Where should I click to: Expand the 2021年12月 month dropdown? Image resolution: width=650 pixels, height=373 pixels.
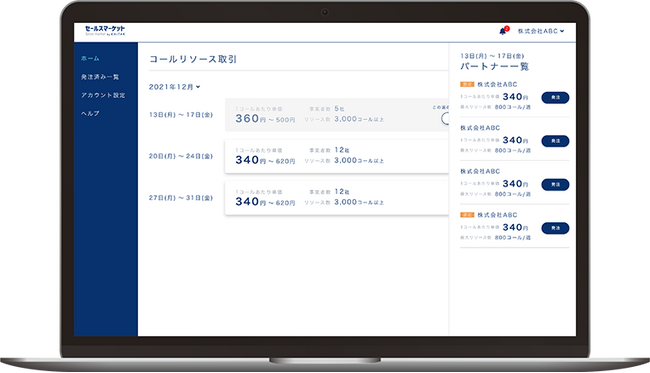coord(175,87)
